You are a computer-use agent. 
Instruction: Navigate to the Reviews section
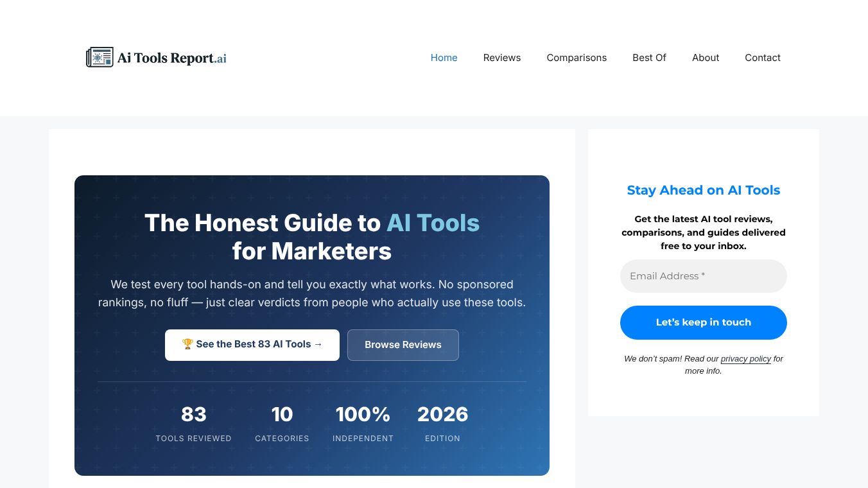(502, 58)
